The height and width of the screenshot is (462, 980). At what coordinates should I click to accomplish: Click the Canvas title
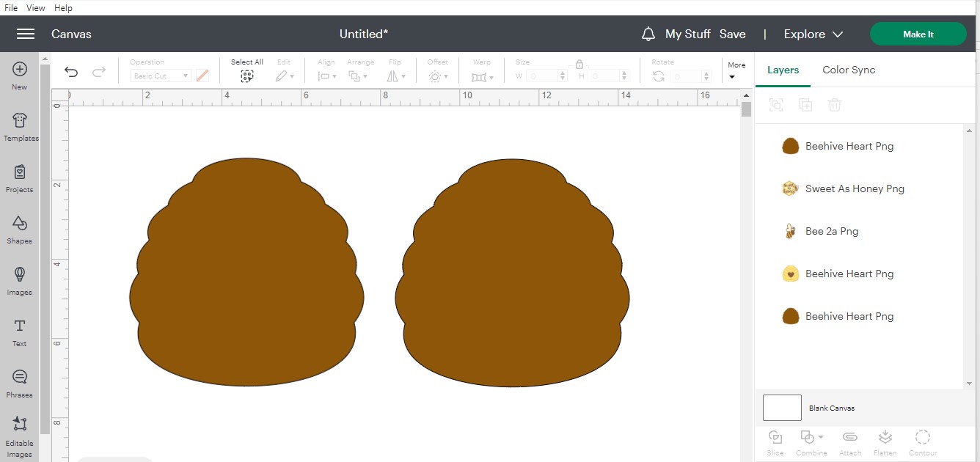click(71, 34)
